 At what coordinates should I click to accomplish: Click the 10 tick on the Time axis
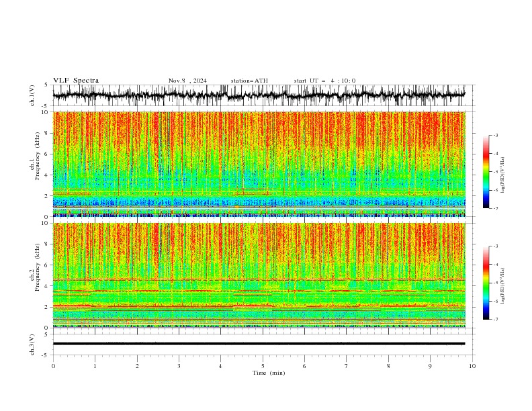[472, 366]
